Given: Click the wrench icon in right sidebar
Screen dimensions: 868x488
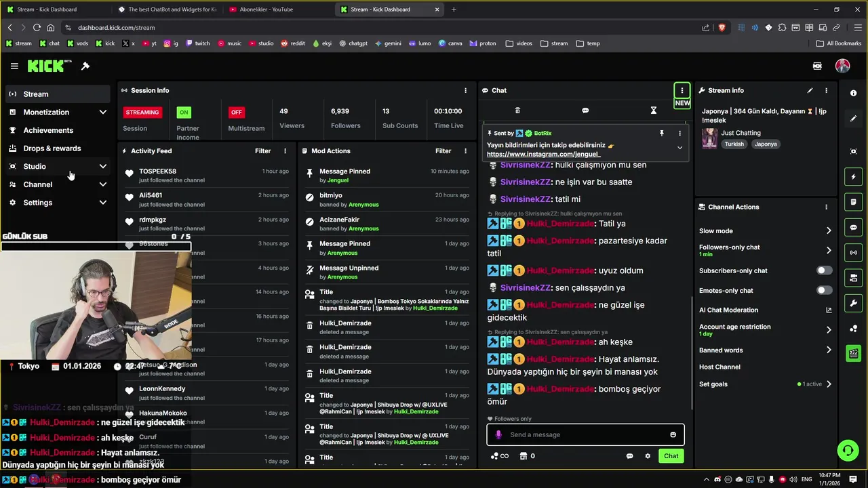Looking at the screenshot, I should click(x=854, y=303).
